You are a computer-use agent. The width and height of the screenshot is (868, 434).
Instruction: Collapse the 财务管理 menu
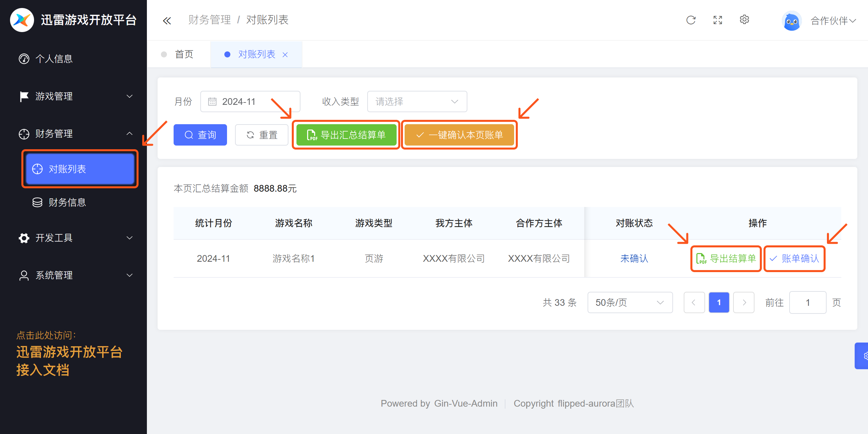point(73,134)
